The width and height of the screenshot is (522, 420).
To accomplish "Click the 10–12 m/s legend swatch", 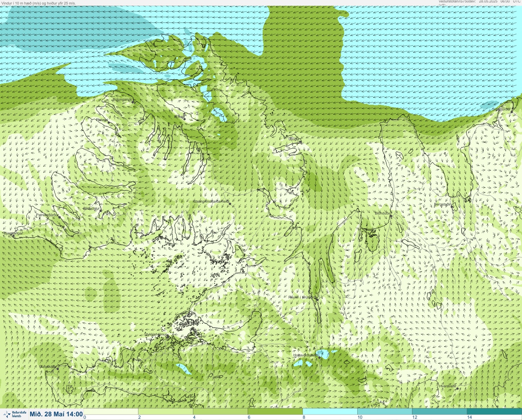I will 385,411.
